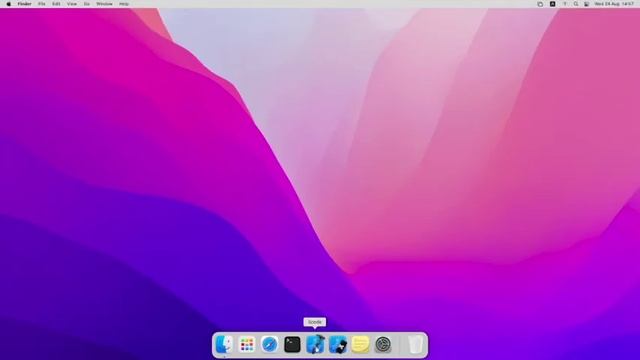The image size is (640, 360).
Task: Open the Go menu
Action: tap(87, 4)
